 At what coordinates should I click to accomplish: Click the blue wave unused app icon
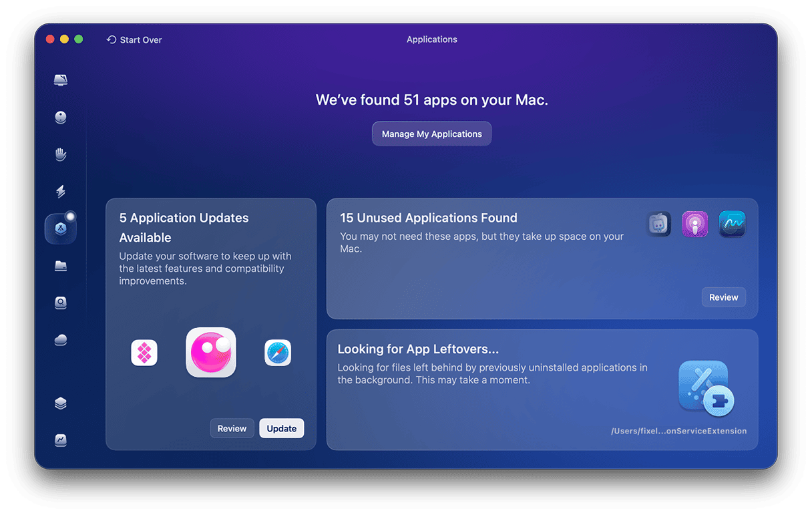(732, 224)
